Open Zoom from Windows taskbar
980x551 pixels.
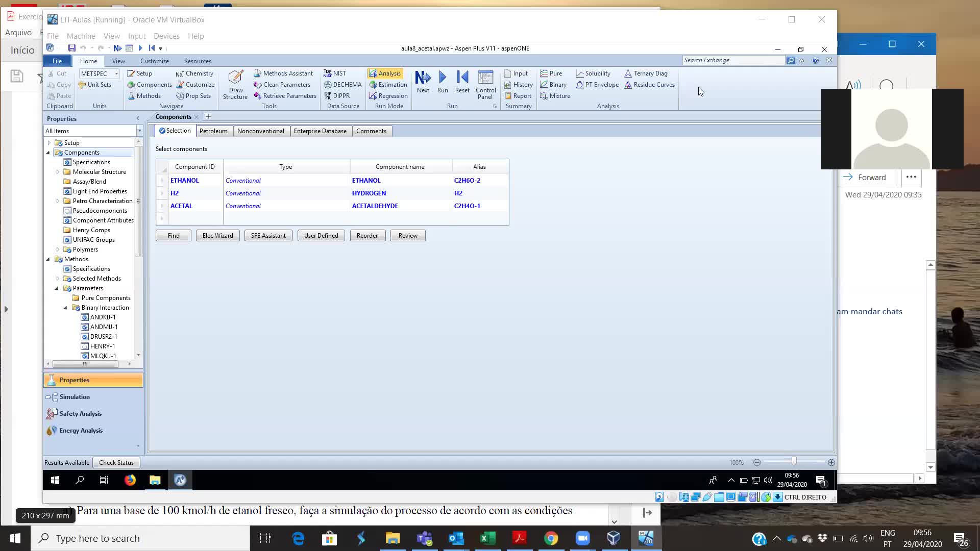click(x=582, y=538)
